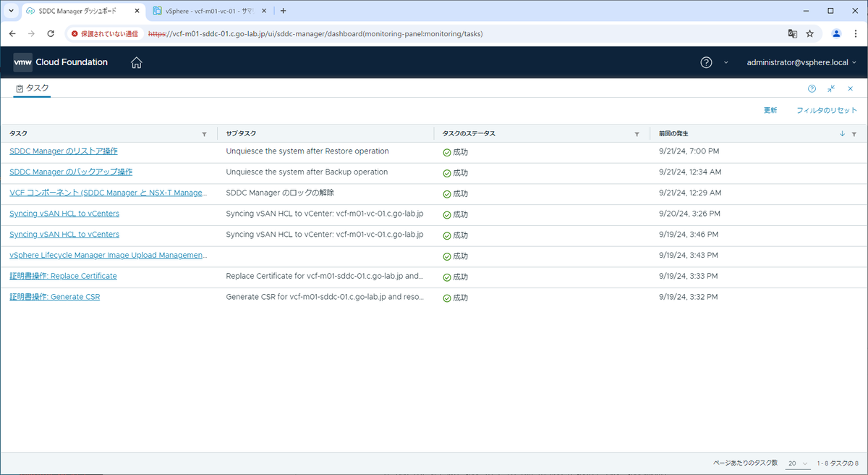Click the サブタスク column header
Screen dimensions: 868x475
click(241, 134)
